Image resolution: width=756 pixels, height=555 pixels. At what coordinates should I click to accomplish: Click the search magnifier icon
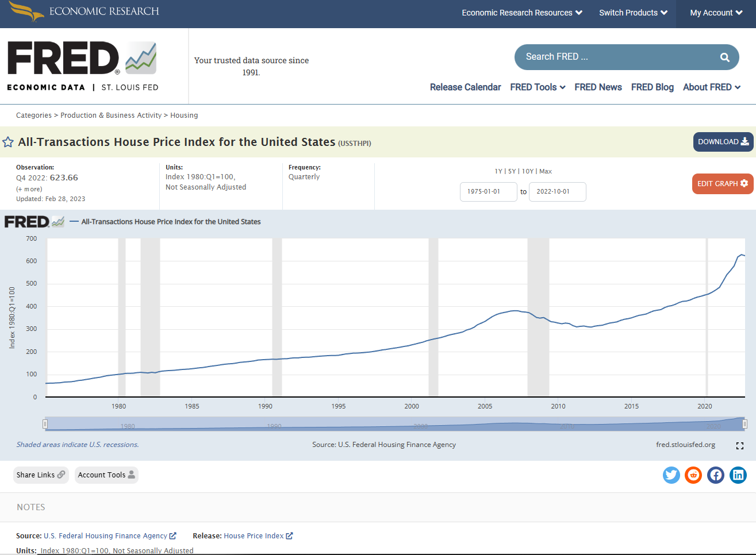[725, 57]
